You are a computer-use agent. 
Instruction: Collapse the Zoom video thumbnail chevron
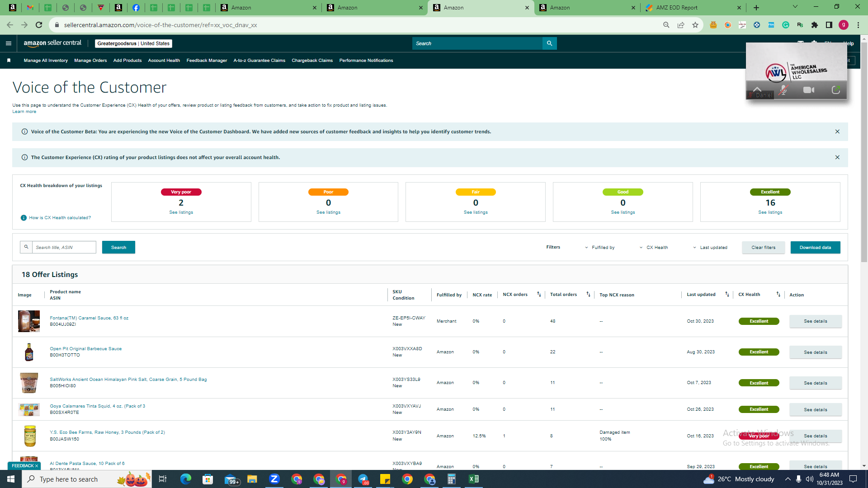point(757,89)
